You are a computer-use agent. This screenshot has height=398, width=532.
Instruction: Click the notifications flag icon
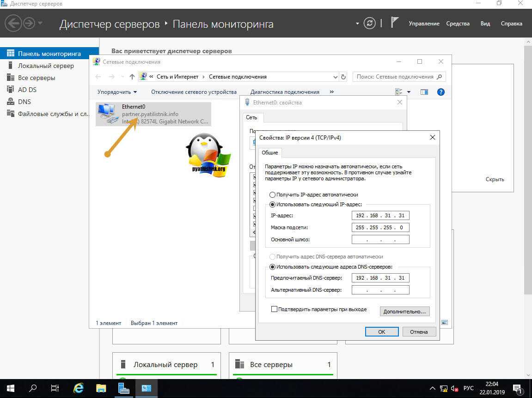[x=394, y=23]
